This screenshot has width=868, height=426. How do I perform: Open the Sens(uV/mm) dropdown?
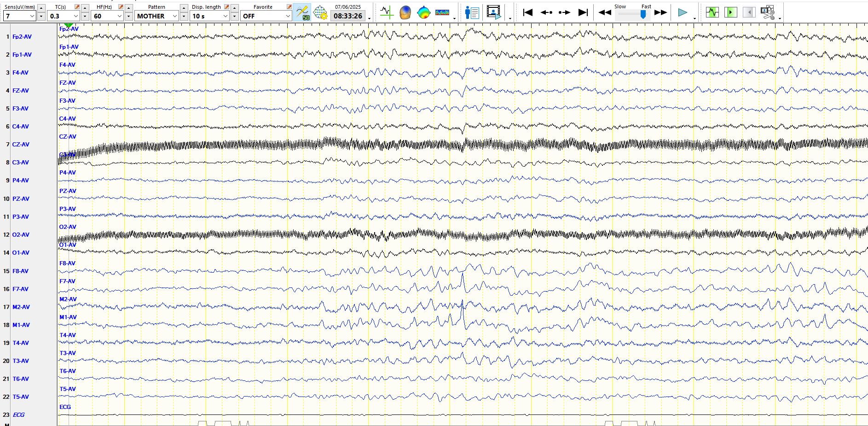click(x=32, y=16)
